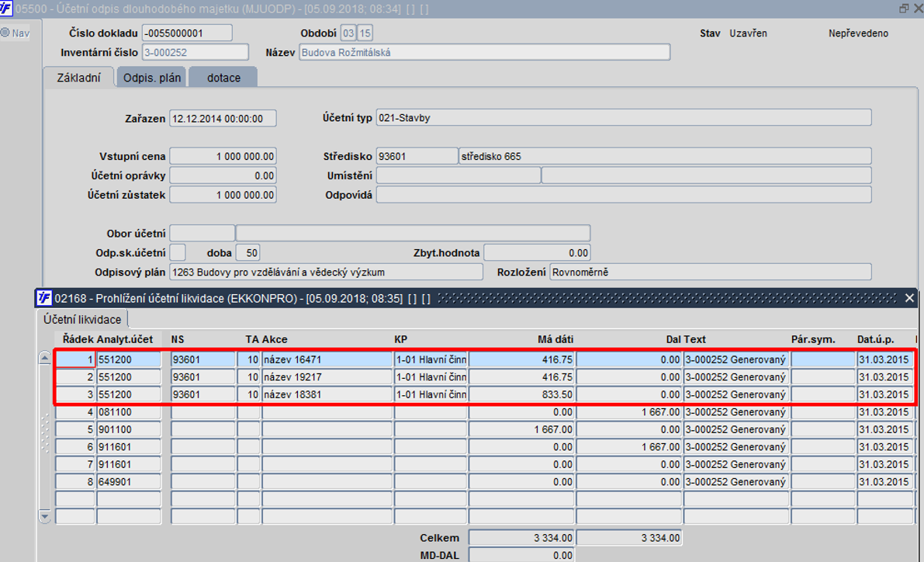Click the Odpisový plán field
Image resolution: width=924 pixels, height=562 pixels.
(326, 272)
